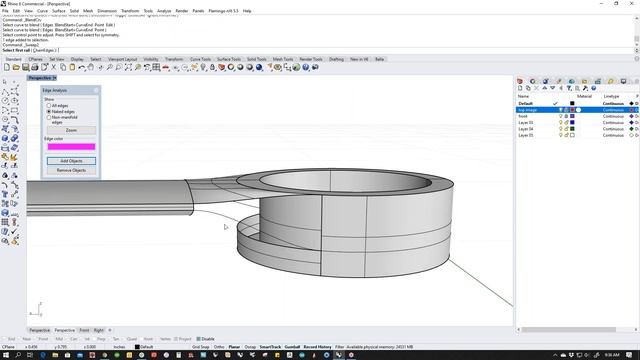Click the padlock Lock Objects icon
The image size is (640, 360).
click(x=212, y=67)
